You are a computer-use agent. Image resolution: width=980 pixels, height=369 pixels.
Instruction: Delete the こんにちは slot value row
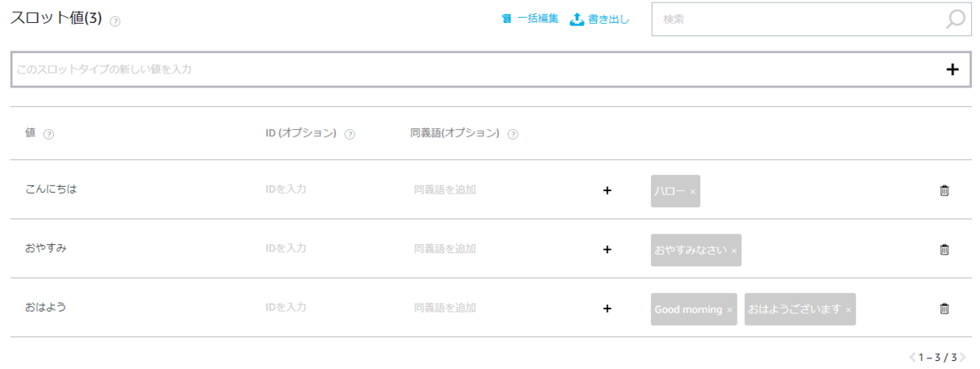click(944, 190)
